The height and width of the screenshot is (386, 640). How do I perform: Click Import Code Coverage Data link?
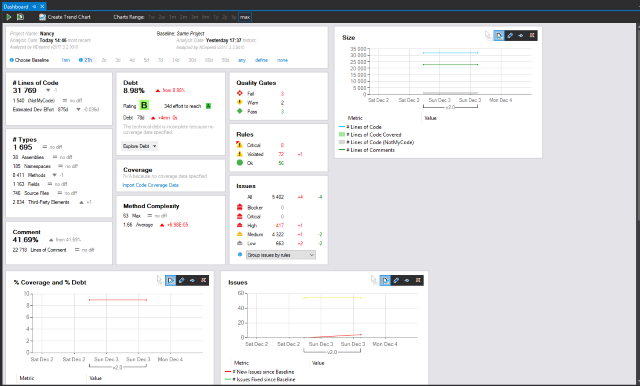pyautogui.click(x=151, y=185)
